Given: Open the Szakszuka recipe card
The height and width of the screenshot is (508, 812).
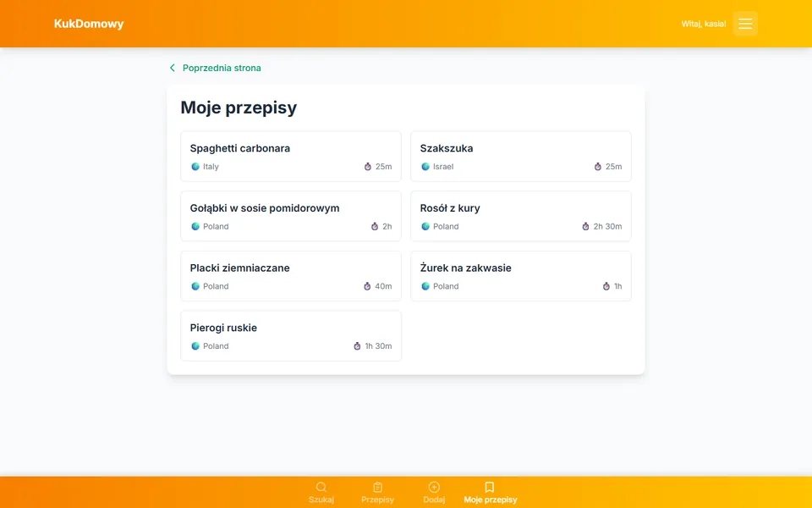Looking at the screenshot, I should pyautogui.click(x=521, y=157).
